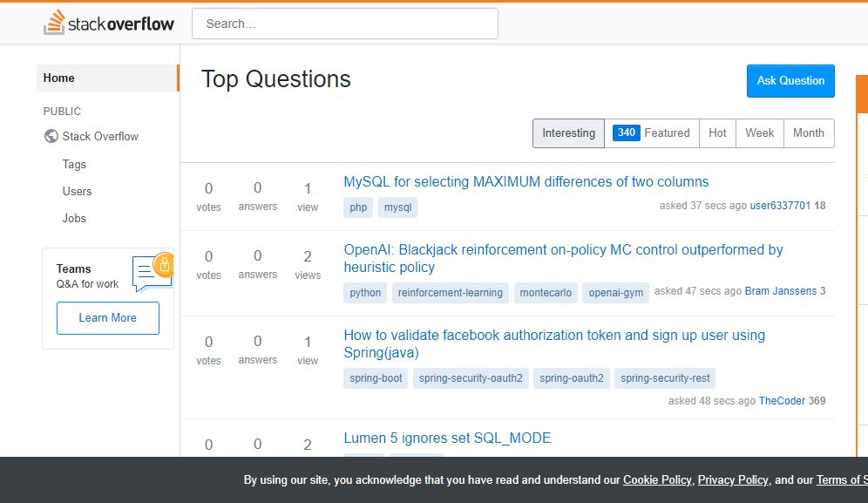Click the Top Questions heading
This screenshot has height=503, width=868.
click(x=275, y=79)
